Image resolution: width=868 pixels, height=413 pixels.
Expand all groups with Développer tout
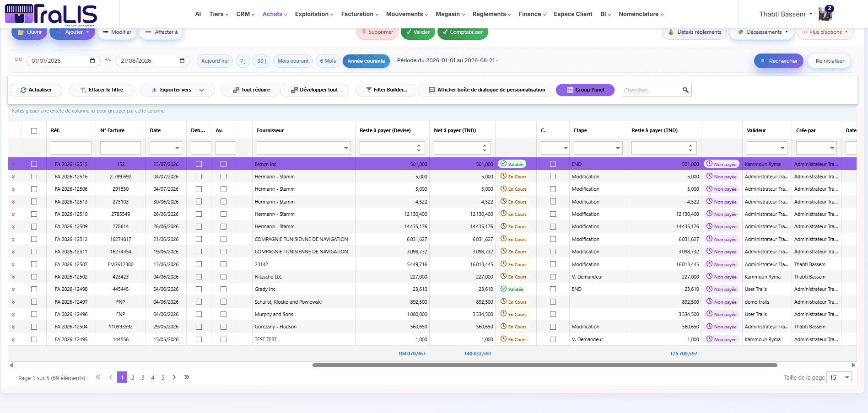click(x=314, y=90)
